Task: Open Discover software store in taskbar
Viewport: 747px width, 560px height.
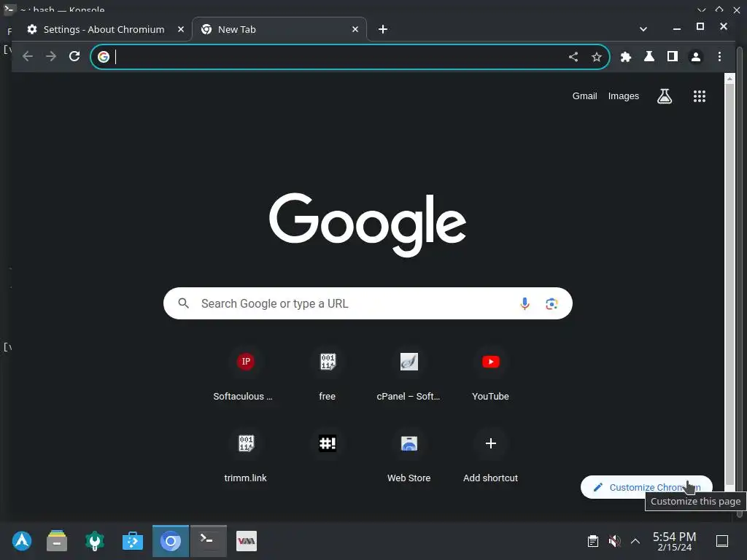Action: tap(133, 541)
